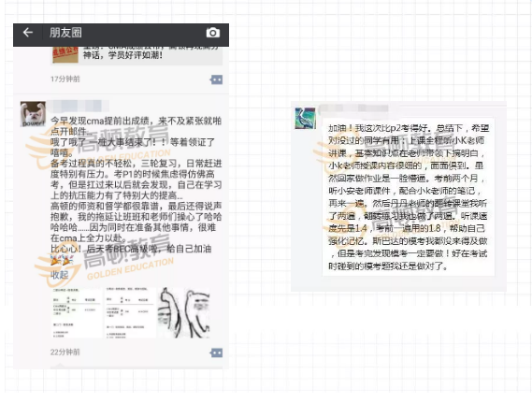Tap the blurred username above bird post
The height and width of the screenshot is (417, 532).
coord(353,108)
